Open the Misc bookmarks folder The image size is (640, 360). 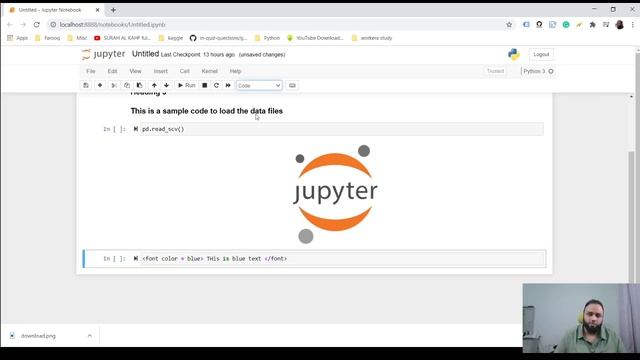pyautogui.click(x=77, y=38)
